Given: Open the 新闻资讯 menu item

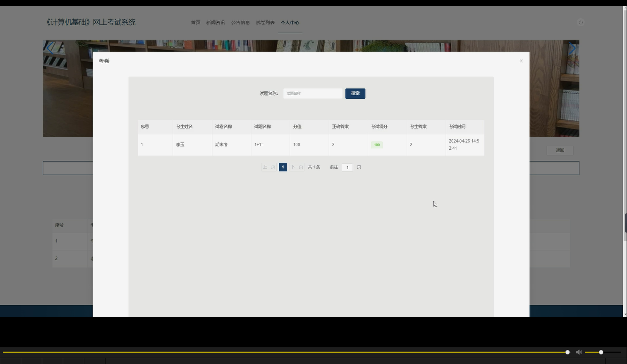Looking at the screenshot, I should pos(215,22).
